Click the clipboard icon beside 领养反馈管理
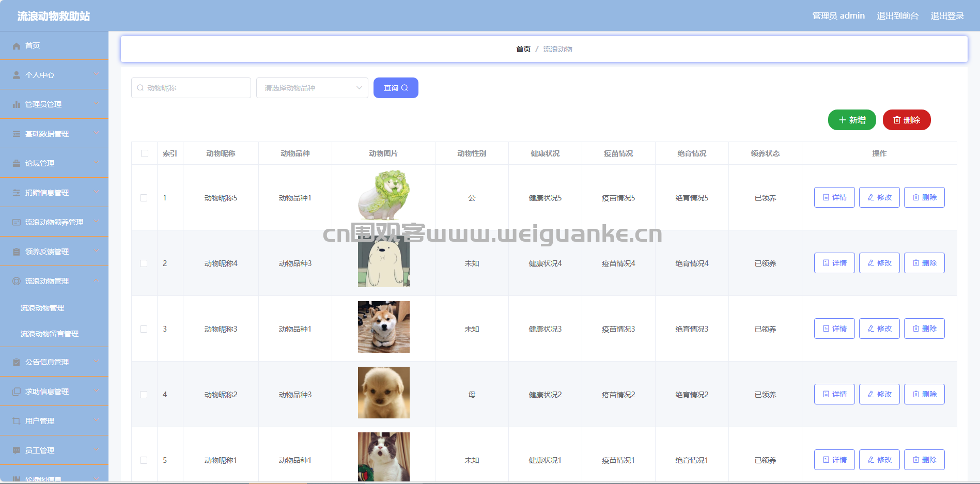The height and width of the screenshot is (484, 980). (17, 252)
